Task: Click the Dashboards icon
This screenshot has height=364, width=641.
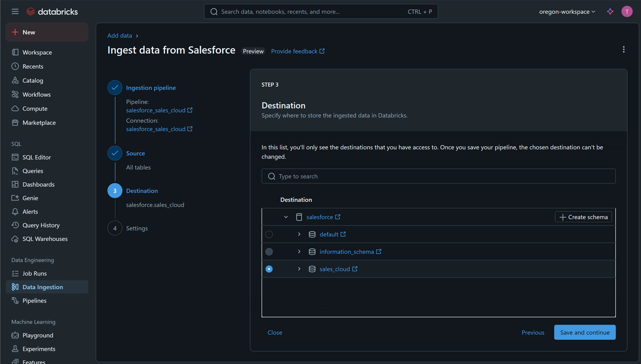Action: (15, 184)
